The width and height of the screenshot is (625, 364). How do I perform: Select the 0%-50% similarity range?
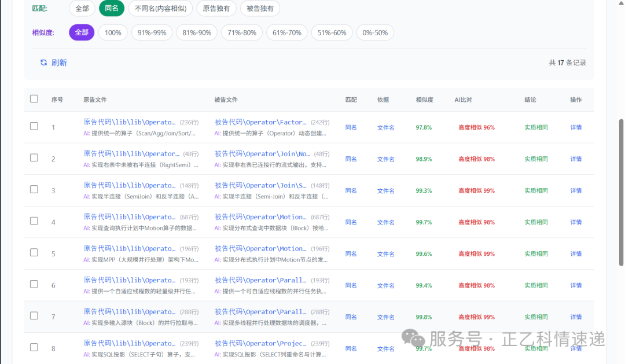point(374,32)
